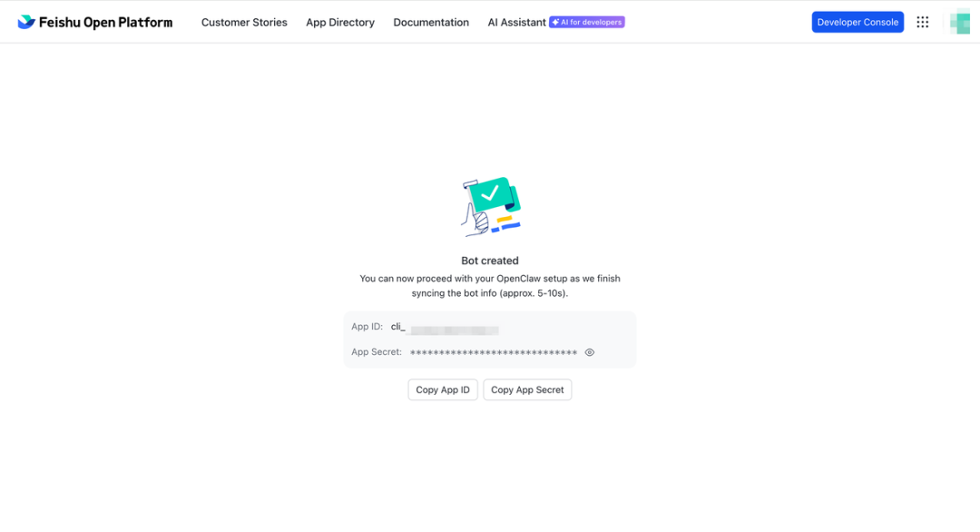The height and width of the screenshot is (532, 980).
Task: Click the AI for developers badge
Action: click(x=587, y=22)
